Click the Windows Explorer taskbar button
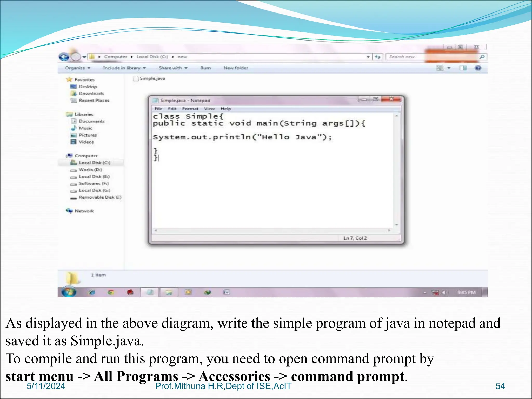532x399 pixels. [169, 292]
